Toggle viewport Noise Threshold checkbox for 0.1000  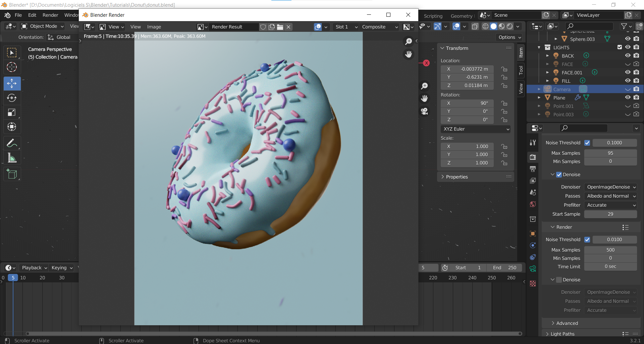pos(587,143)
